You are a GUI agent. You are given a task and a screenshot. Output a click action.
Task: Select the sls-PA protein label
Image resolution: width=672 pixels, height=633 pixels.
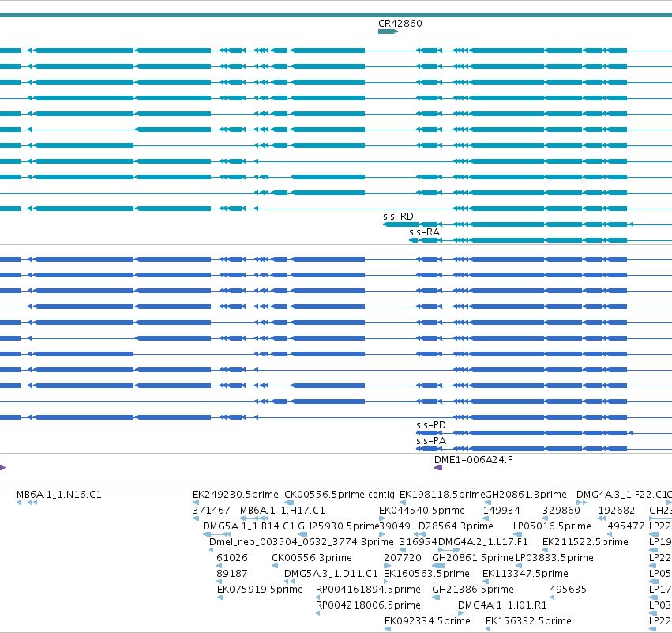point(431,441)
